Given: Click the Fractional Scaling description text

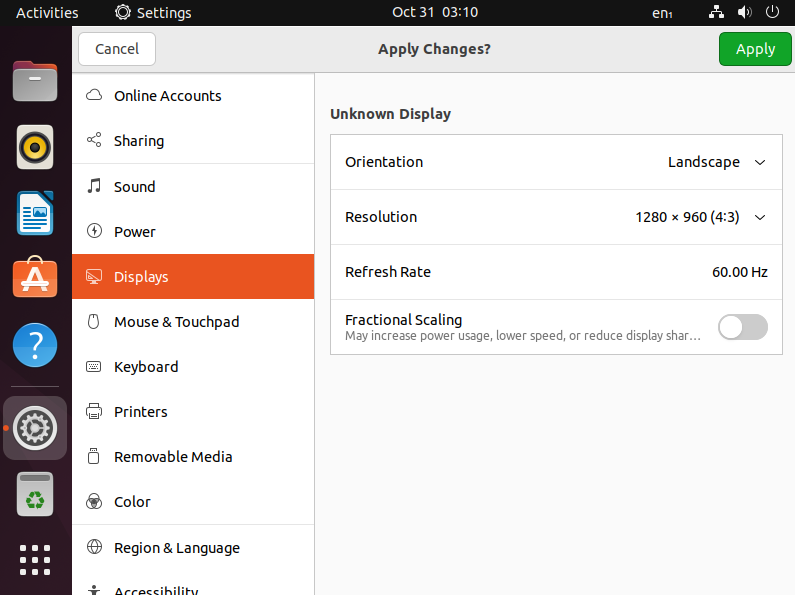Looking at the screenshot, I should [x=523, y=336].
